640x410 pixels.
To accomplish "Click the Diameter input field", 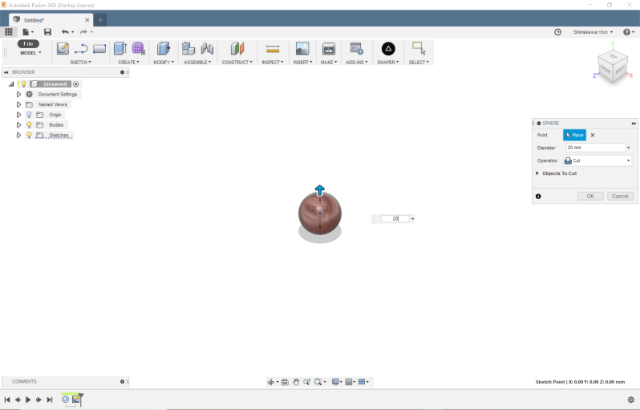I will [x=596, y=148].
